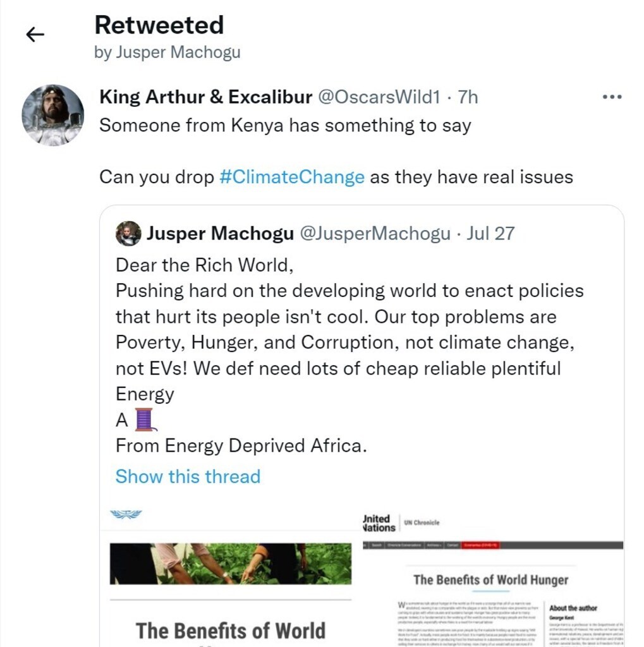
Task: Select the King Arthur & Excalibur display name
Action: (x=206, y=97)
